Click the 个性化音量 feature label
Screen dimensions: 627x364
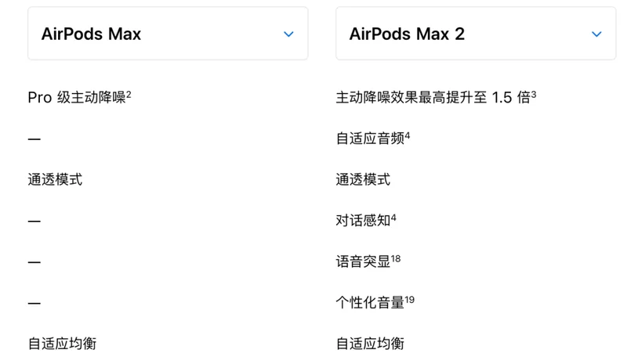[370, 302]
